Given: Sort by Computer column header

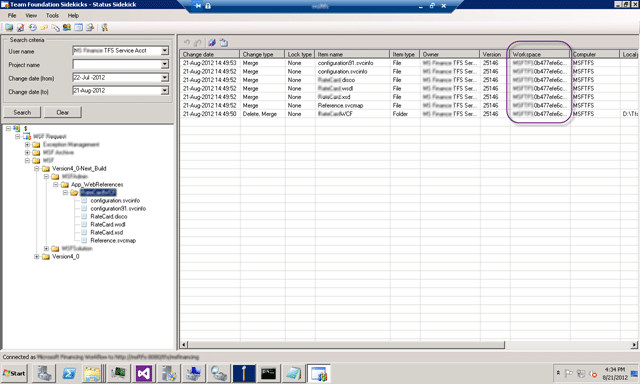Looking at the screenshot, I should [x=595, y=54].
